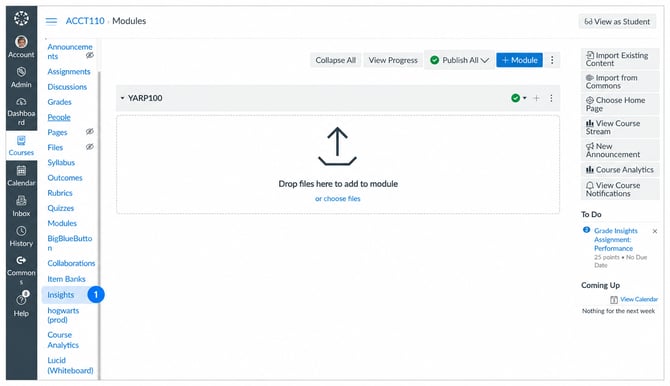
Task: Open the Admin shield icon
Action: [x=21, y=71]
